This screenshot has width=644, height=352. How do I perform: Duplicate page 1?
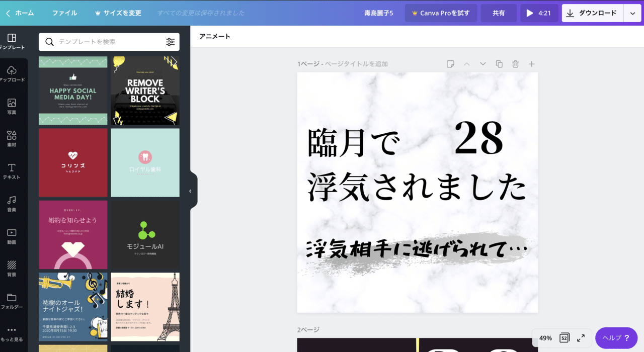[x=499, y=64]
